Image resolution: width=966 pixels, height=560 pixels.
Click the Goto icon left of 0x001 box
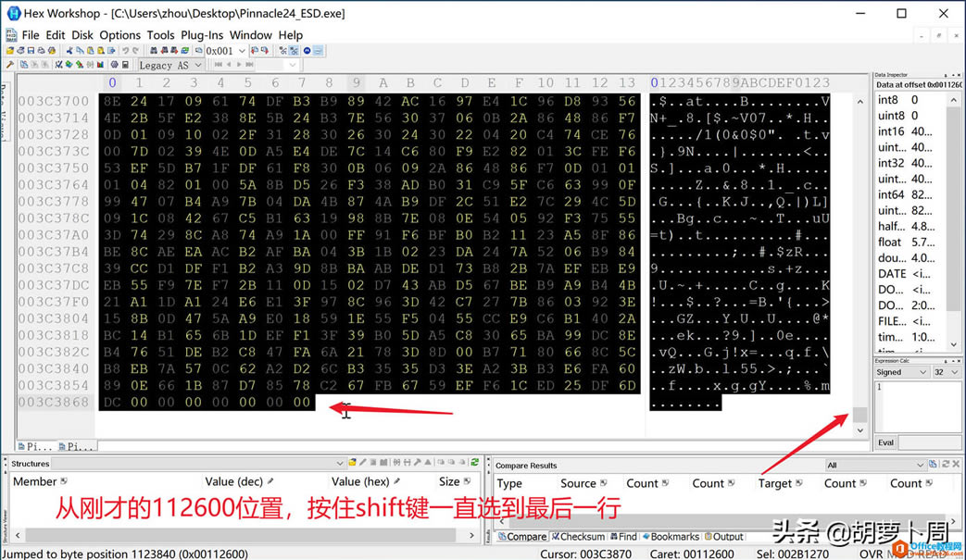[x=198, y=51]
